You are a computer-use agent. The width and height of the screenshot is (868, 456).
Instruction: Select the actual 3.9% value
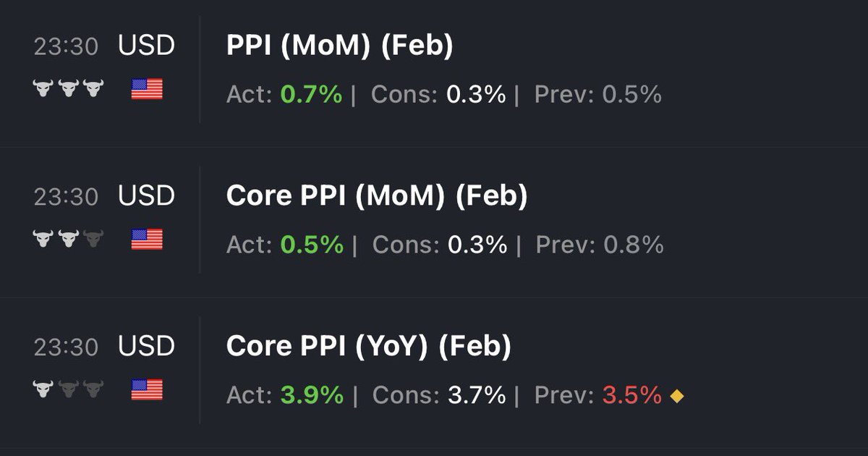[312, 395]
